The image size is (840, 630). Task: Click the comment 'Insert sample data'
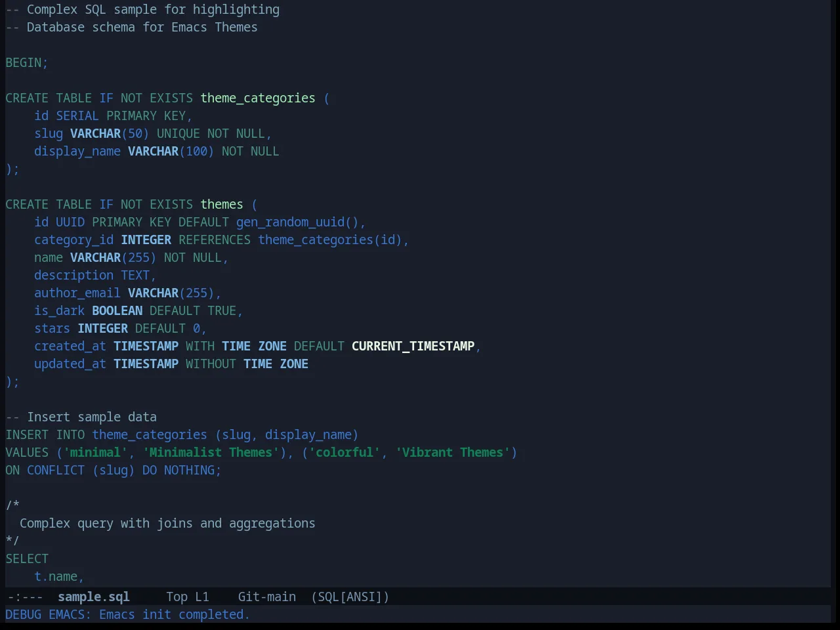pos(92,417)
